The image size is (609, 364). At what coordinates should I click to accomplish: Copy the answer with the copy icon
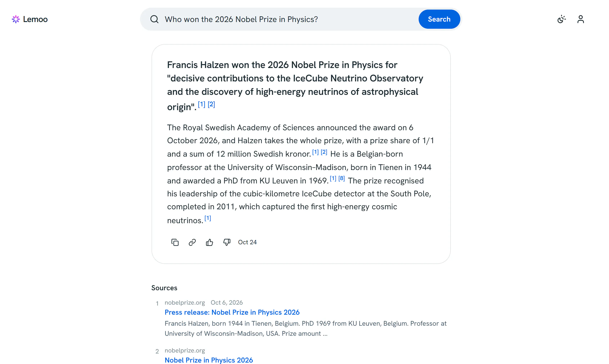(x=175, y=242)
